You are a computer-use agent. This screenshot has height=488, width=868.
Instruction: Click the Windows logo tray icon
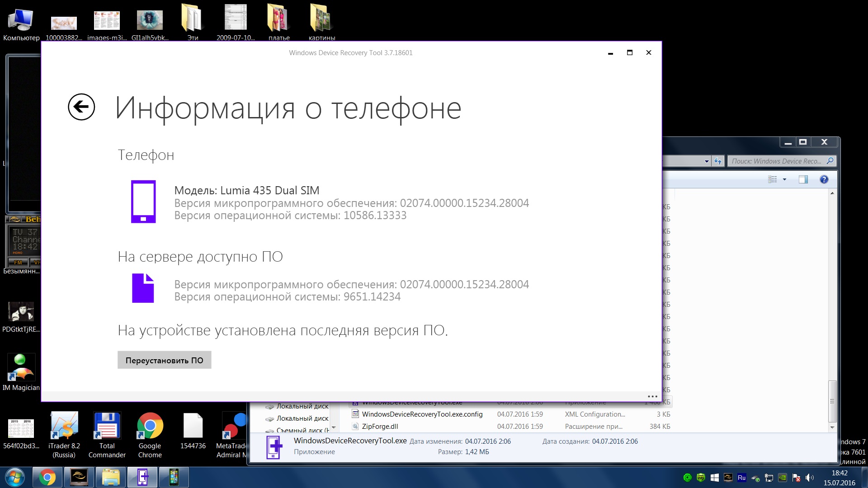tap(715, 478)
